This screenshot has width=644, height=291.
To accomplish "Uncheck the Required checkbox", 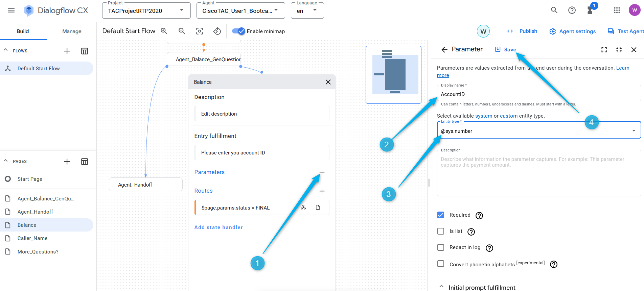I will point(441,215).
